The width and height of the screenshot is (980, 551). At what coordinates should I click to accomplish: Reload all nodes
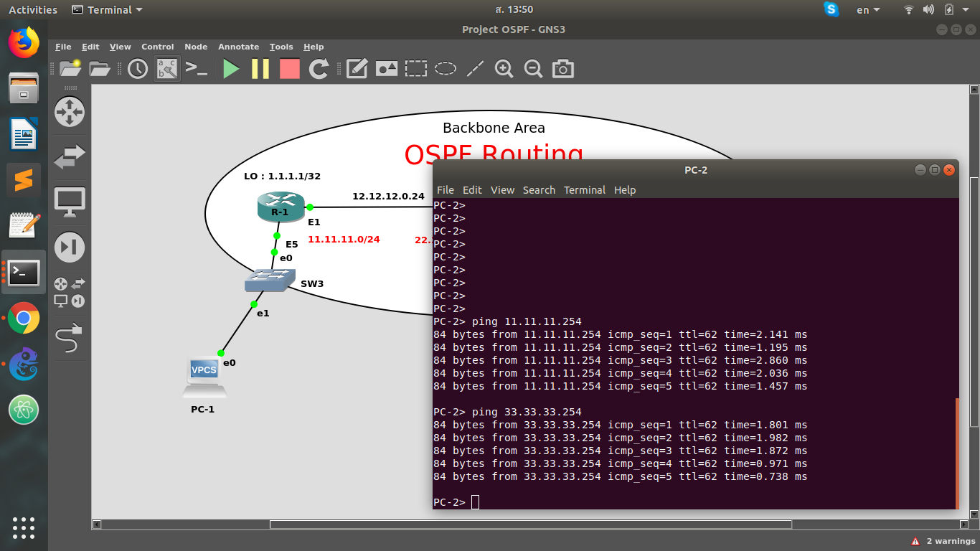click(x=319, y=69)
